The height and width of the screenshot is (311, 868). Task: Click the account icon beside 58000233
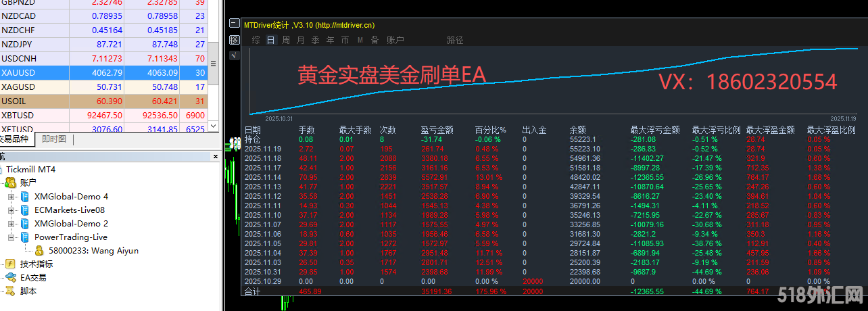[x=39, y=251]
